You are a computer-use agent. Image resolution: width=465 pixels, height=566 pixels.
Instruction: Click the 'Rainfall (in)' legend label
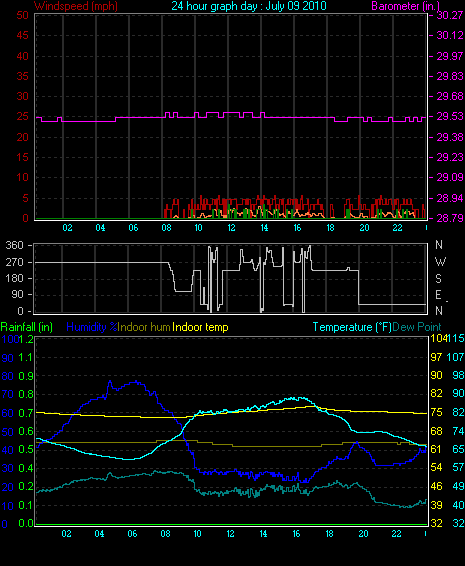click(27, 327)
